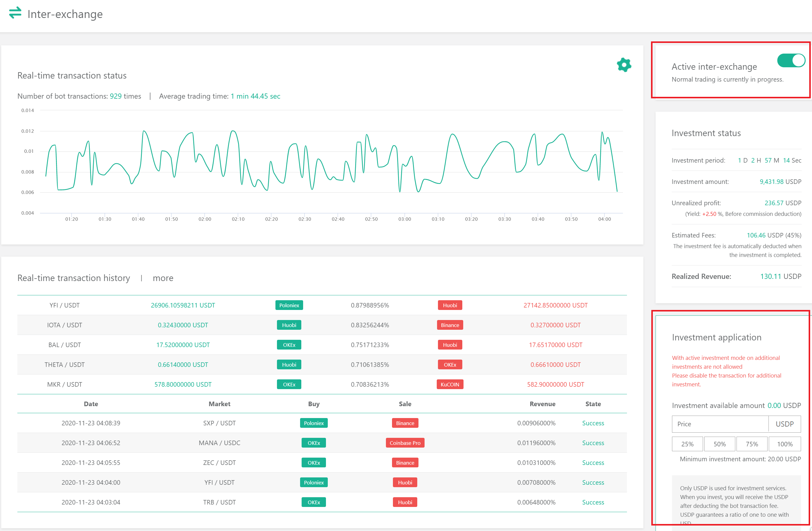Click Poloniex badge in YFI/USDT top row

click(289, 305)
